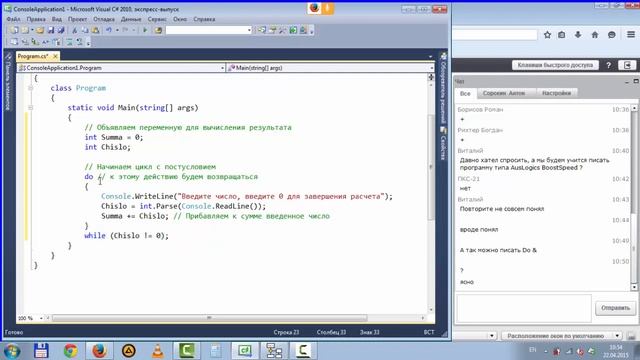
Task: Click the Save All icon
Action: [x=61, y=30]
